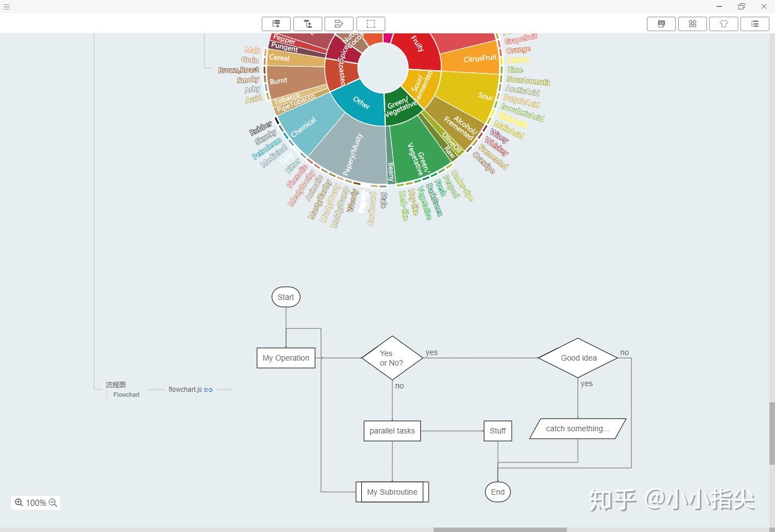Screen dimensions: 775x532
Task: Select the flowchart.js mind map node
Action: coord(185,390)
